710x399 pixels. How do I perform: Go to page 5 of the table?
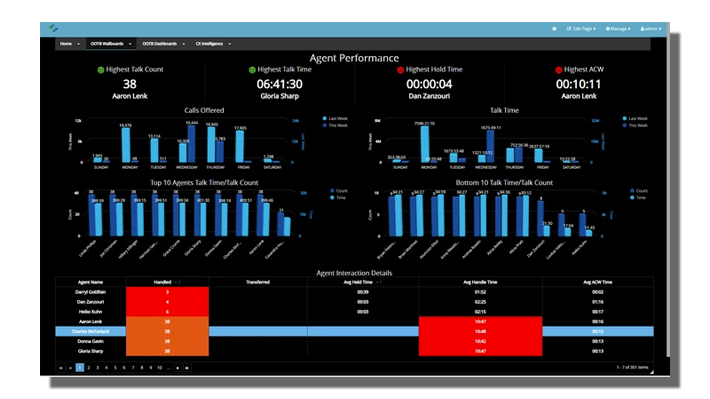point(115,368)
